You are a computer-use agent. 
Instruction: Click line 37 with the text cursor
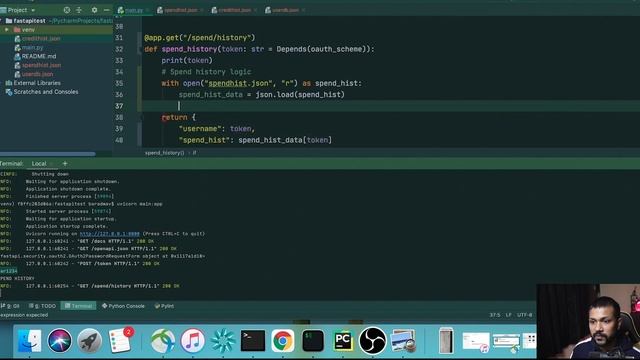tap(391, 106)
